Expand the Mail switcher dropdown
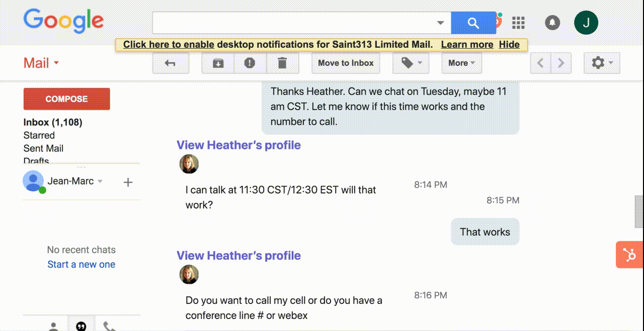 tap(41, 63)
